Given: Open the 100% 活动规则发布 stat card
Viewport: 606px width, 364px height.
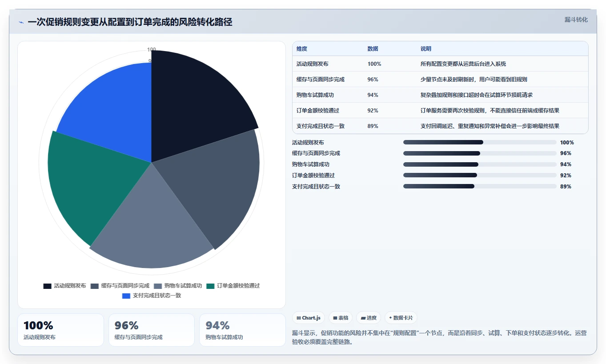Looking at the screenshot, I should [60, 330].
